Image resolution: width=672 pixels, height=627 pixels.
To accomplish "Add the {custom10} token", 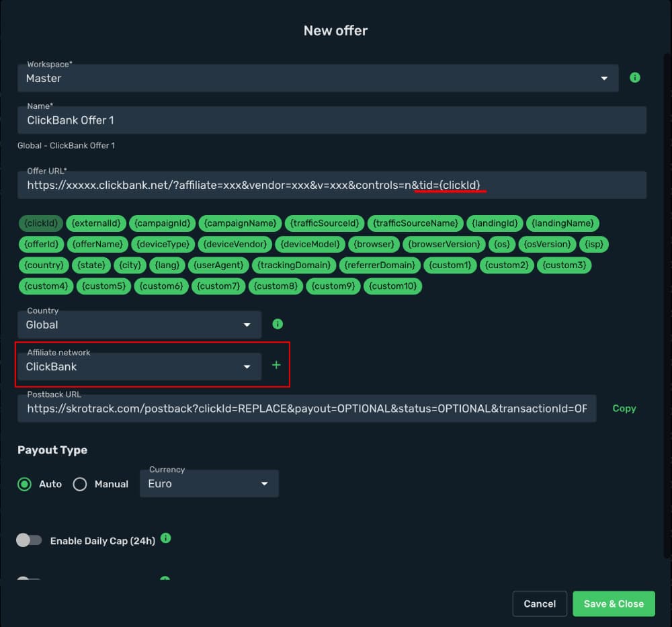I will (x=392, y=286).
